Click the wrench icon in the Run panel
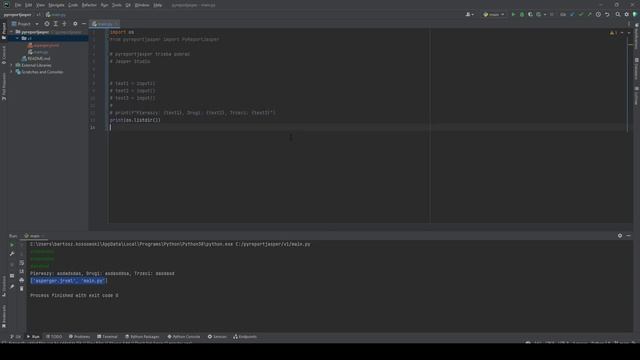Viewport: 640px width, 360px height. point(12,254)
